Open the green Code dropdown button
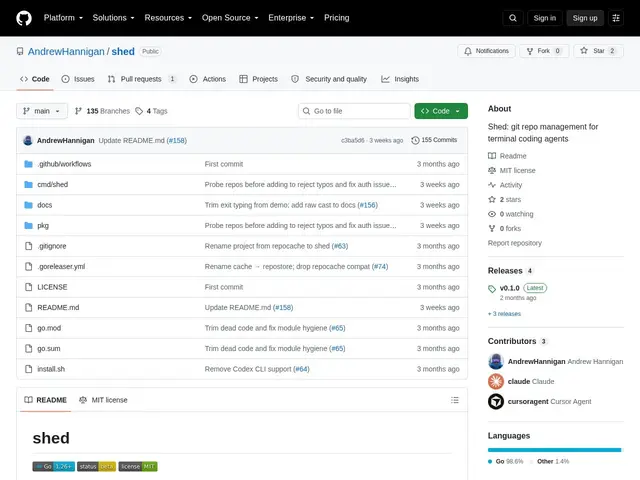Screen dimensions: 640x480 441,111
